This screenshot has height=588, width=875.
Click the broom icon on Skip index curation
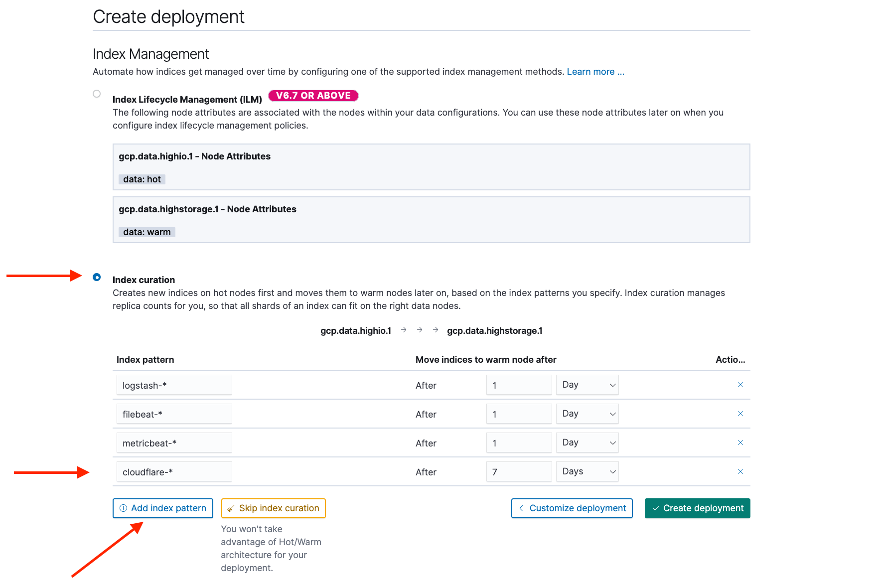(x=230, y=508)
